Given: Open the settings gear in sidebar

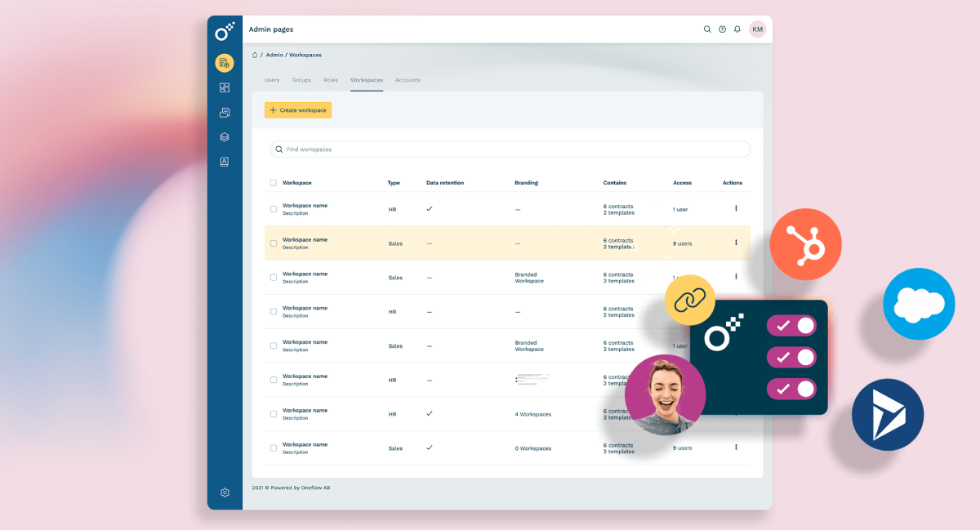Looking at the screenshot, I should (x=225, y=492).
